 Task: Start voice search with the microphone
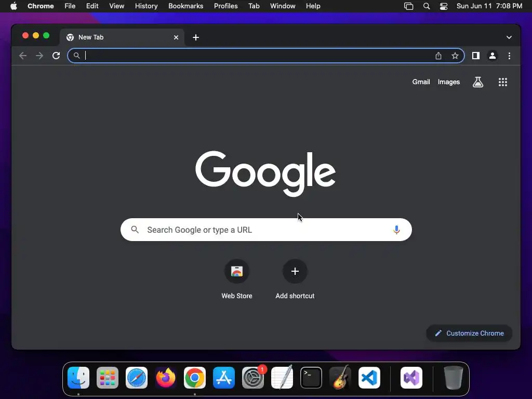396,230
